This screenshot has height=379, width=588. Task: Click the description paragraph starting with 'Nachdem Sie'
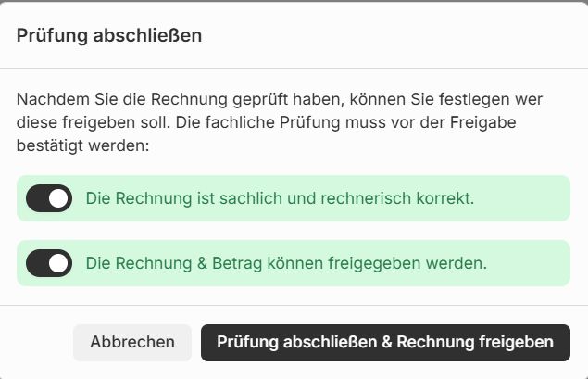280,121
